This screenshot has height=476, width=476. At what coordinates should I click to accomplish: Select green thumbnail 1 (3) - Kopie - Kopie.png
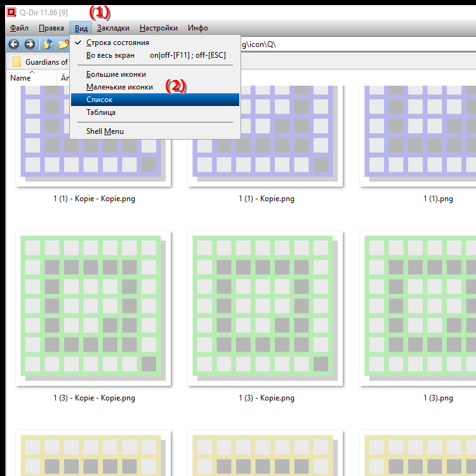click(93, 308)
